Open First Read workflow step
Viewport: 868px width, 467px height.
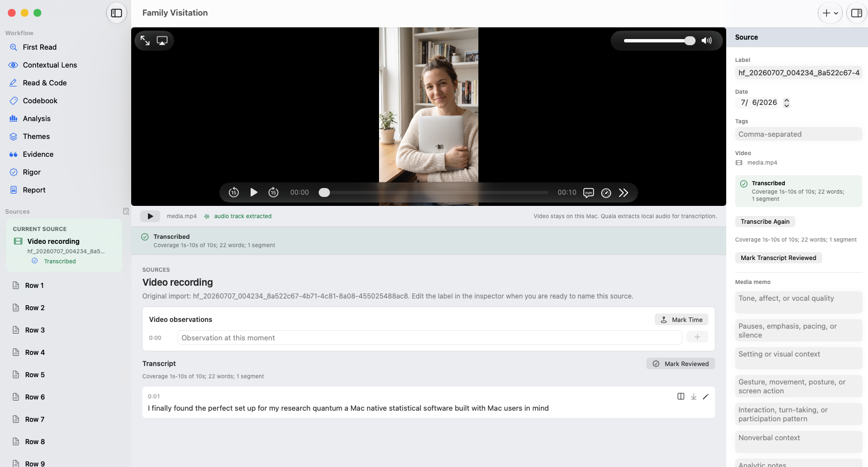tap(40, 47)
